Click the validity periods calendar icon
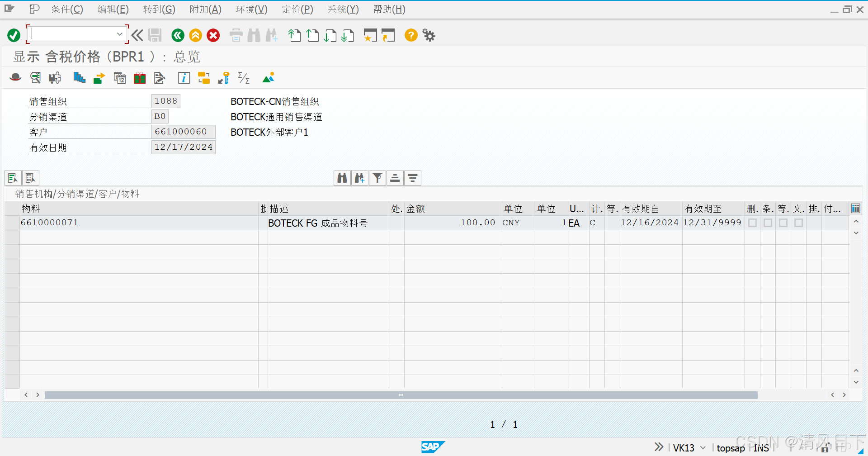This screenshot has height=456, width=868. click(x=120, y=78)
